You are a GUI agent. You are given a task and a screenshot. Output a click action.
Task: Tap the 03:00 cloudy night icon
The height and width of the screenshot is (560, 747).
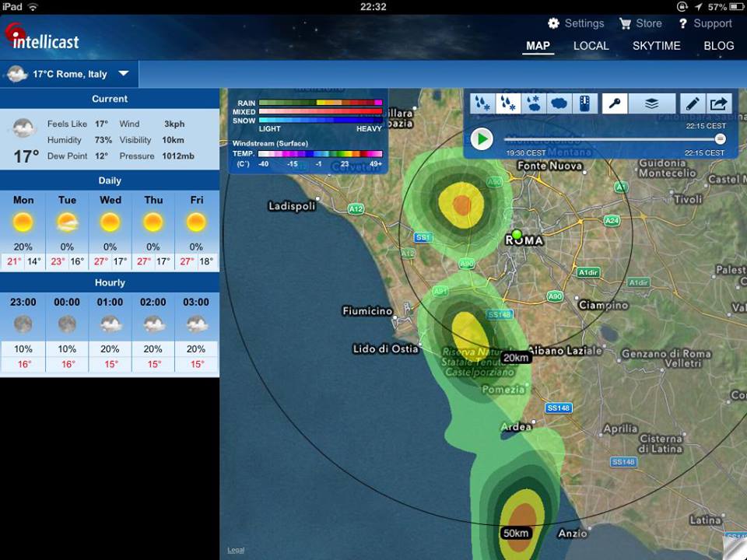pos(197,324)
